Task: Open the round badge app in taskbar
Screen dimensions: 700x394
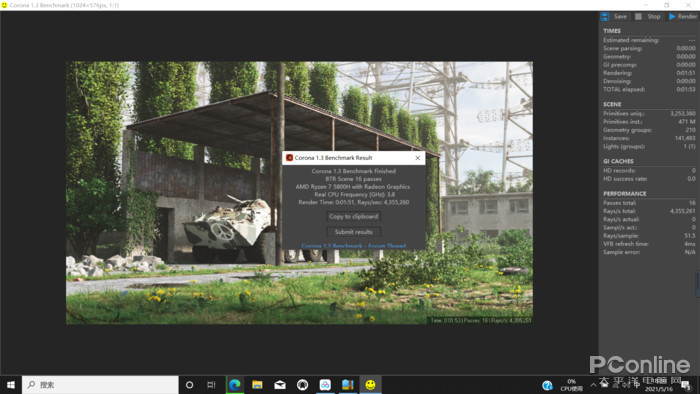Action: [x=302, y=385]
